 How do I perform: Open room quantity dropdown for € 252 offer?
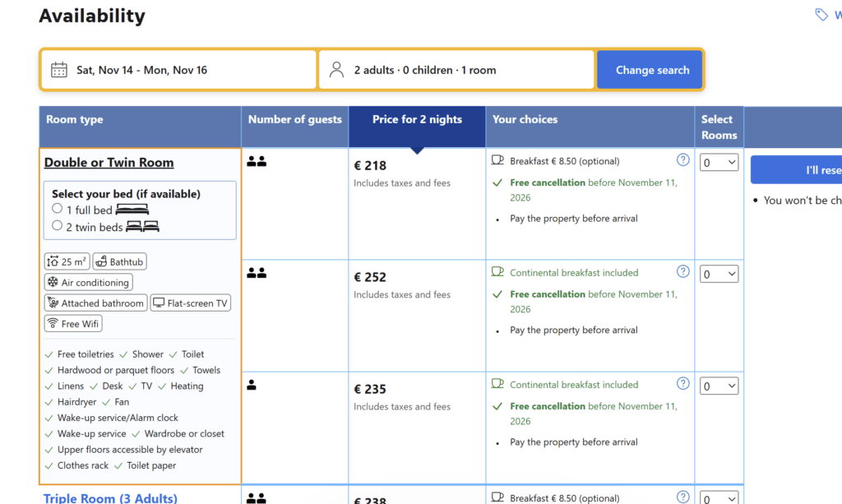pyautogui.click(x=719, y=275)
